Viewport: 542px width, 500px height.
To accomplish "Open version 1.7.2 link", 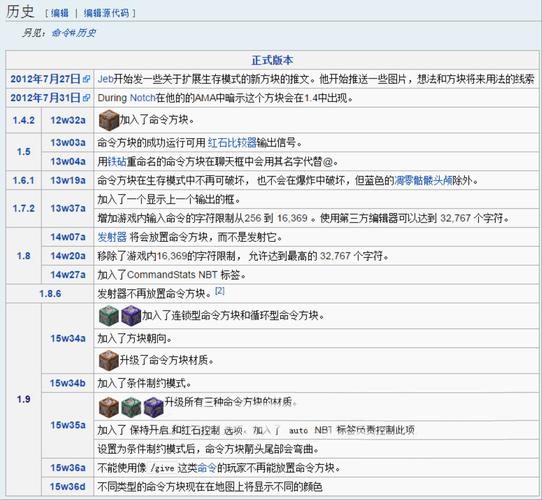I will pos(24,209).
